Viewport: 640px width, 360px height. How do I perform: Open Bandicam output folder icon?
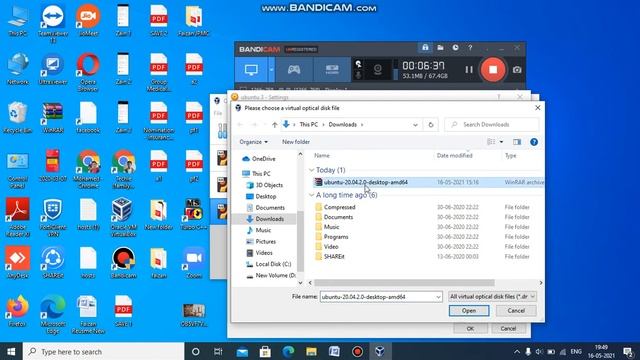pyautogui.click(x=440, y=48)
